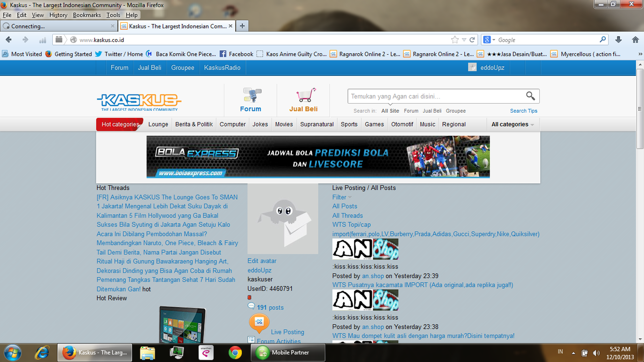Open Windows Start menu
The width and height of the screenshot is (644, 362).
pyautogui.click(x=12, y=352)
